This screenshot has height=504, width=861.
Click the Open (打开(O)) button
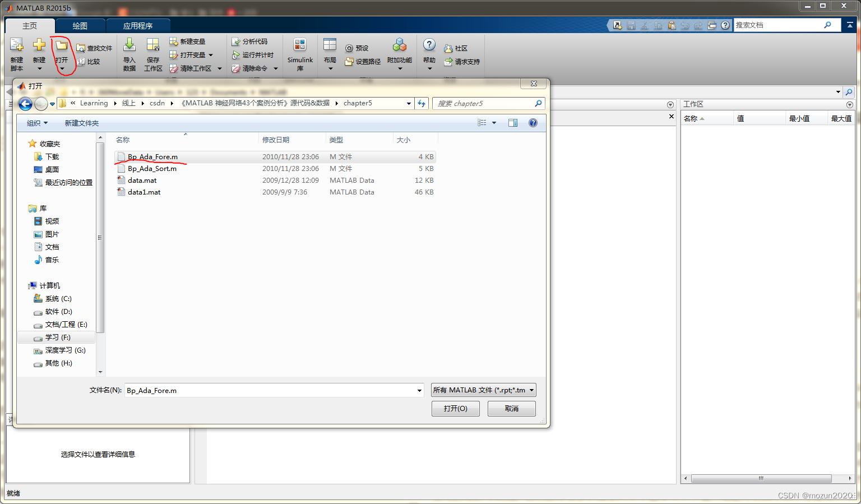(456, 409)
